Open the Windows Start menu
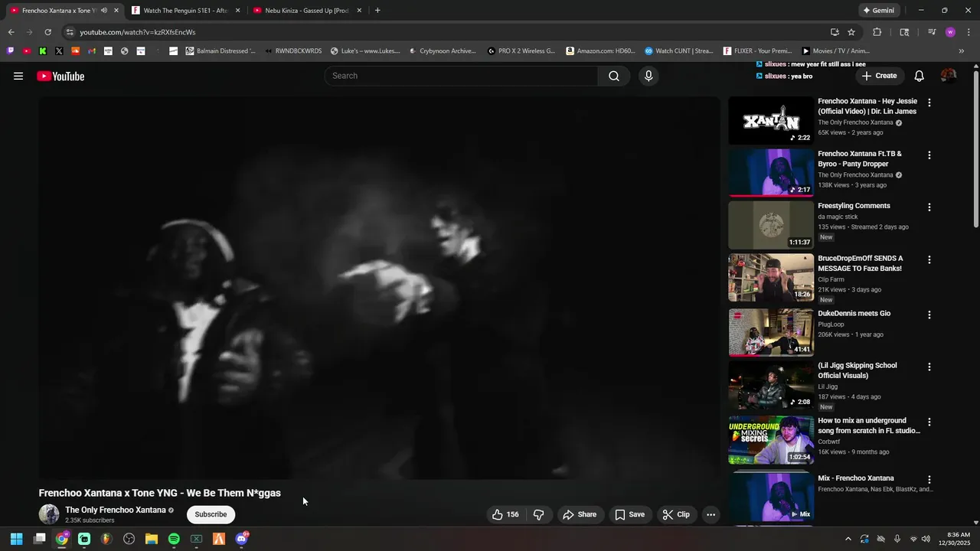 click(16, 539)
